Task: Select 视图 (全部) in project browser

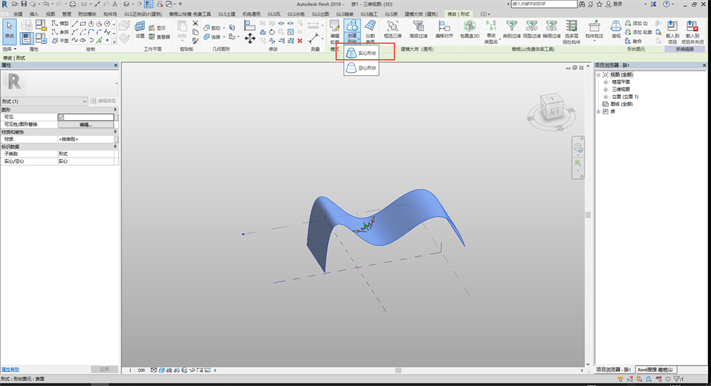Action: pos(622,75)
